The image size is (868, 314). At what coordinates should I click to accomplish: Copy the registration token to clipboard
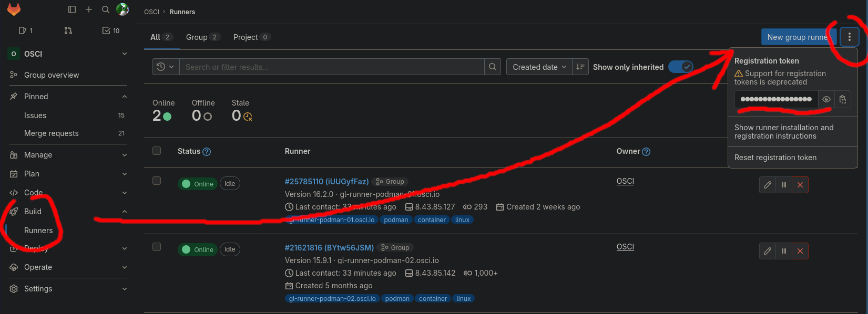tap(842, 99)
